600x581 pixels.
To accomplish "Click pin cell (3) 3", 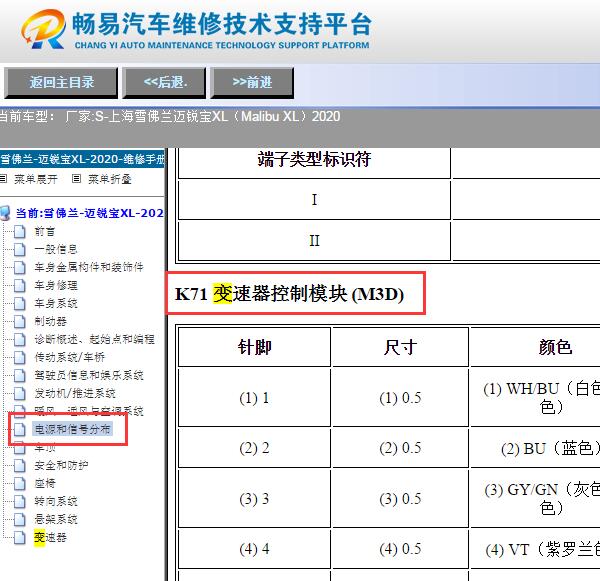I will pos(254,499).
